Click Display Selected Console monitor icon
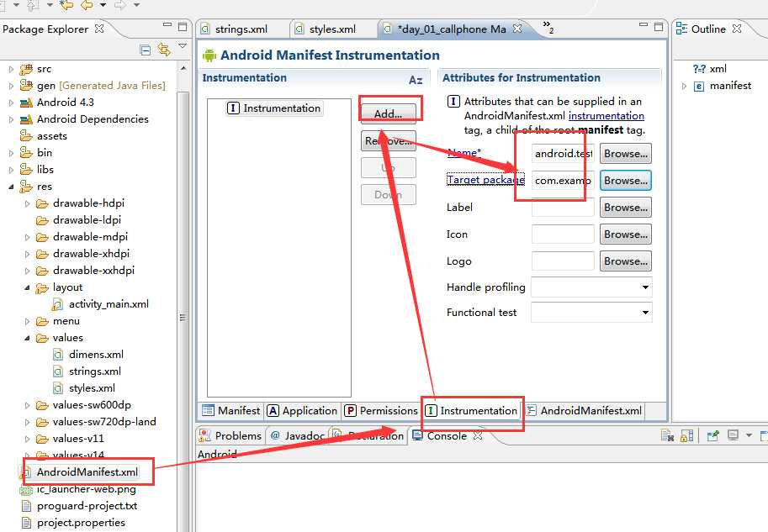The image size is (768, 532). click(x=733, y=435)
